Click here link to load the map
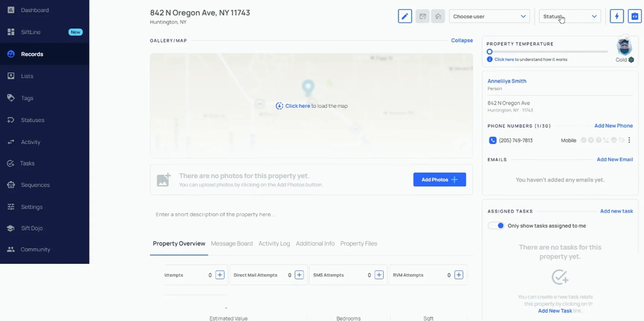This screenshot has height=321, width=644. click(297, 106)
